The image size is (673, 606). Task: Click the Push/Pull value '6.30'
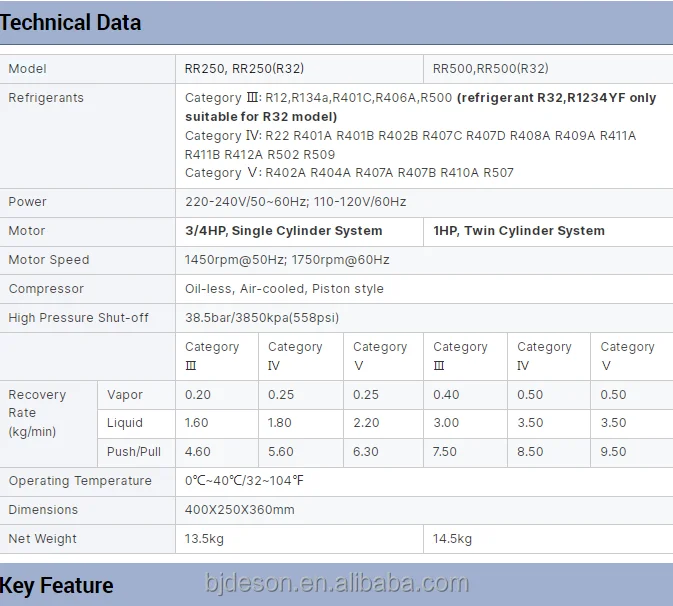pos(366,451)
